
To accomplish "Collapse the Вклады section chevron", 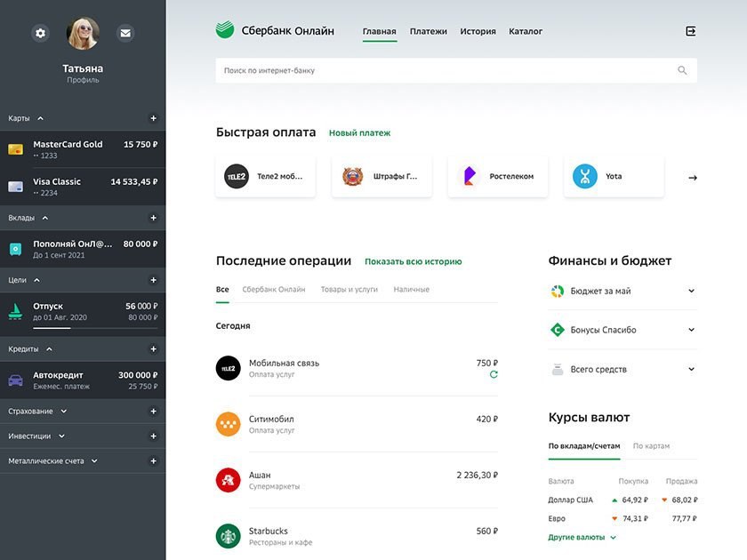I will pyautogui.click(x=45, y=218).
